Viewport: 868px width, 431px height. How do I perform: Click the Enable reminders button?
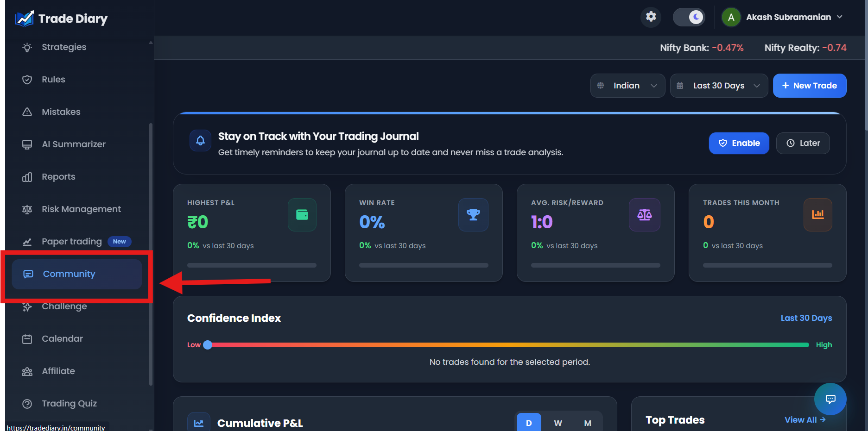point(739,143)
